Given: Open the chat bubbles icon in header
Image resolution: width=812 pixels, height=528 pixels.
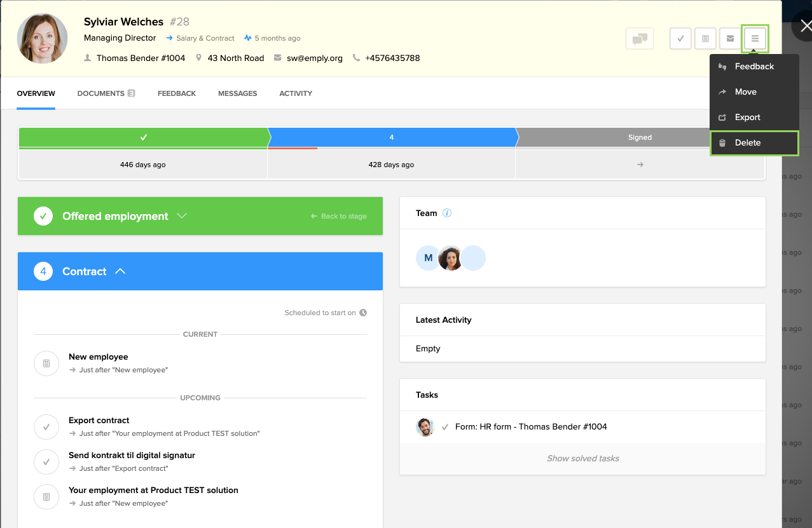Looking at the screenshot, I should 640,39.
